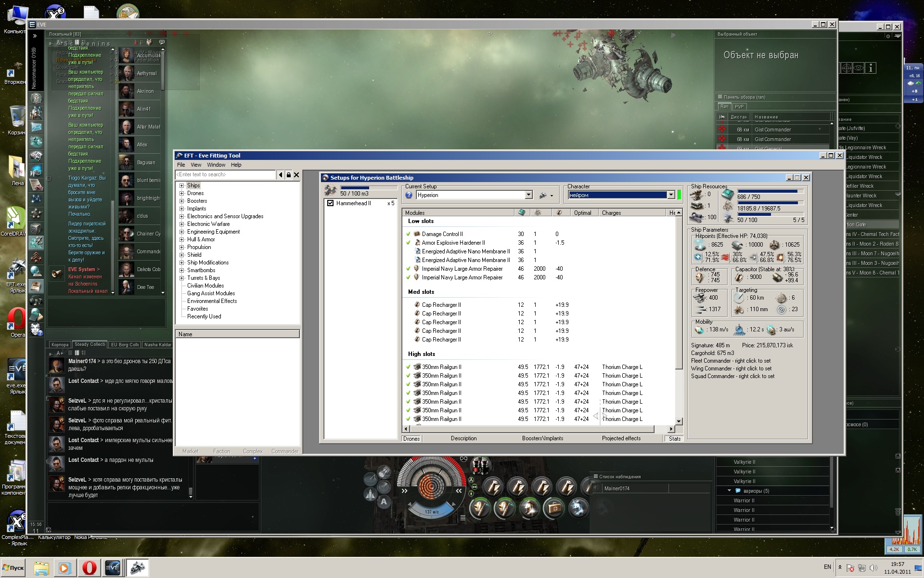
Task: Open the ship setup options arrow dropdown
Action: click(x=552, y=196)
